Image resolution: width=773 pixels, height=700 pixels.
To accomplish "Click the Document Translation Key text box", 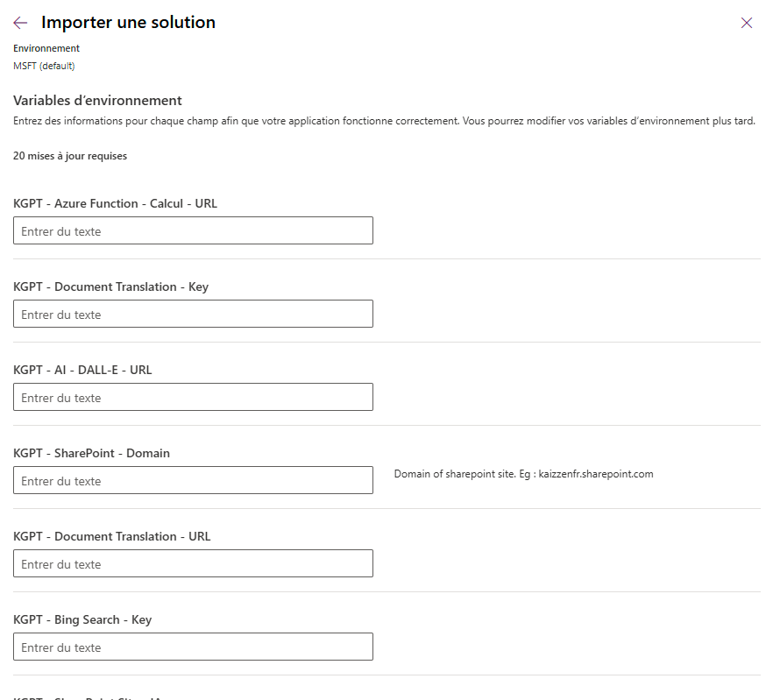I will tap(193, 314).
